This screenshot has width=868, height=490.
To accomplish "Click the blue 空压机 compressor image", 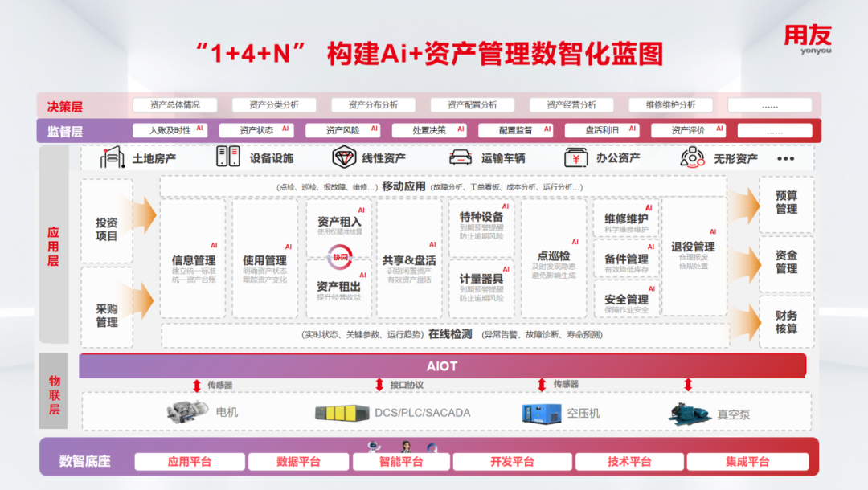I will click(x=539, y=413).
